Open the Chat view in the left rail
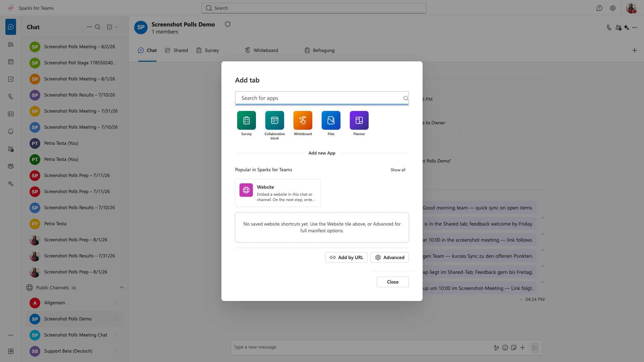644x362 pixels. coord(11,27)
